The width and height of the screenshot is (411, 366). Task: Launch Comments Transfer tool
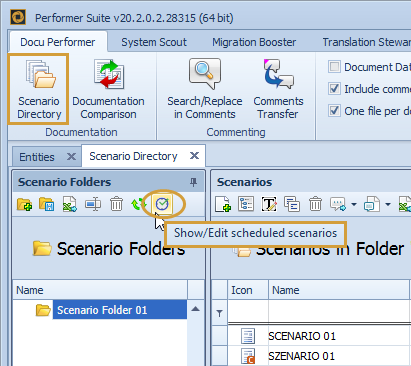(278, 89)
